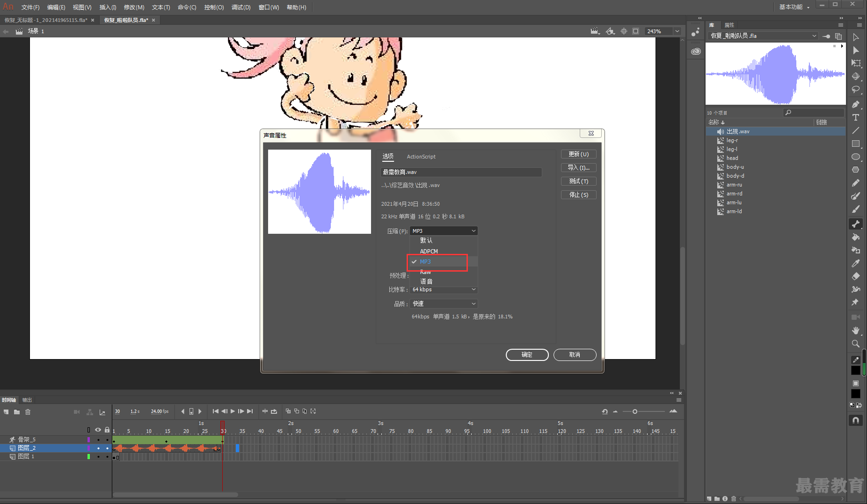Select the Free Transform tool
Screen dimensions: 867x504
coord(856,63)
